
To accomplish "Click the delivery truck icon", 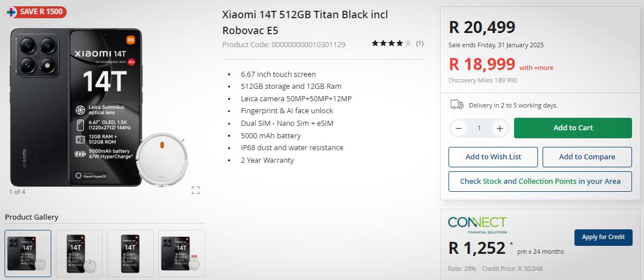I will coord(456,105).
